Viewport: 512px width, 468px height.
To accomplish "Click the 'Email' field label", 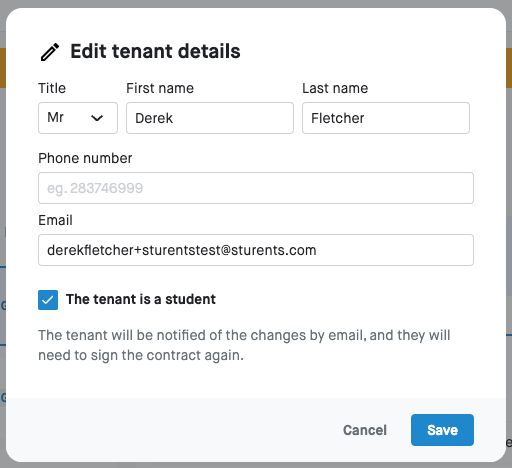I will (55, 220).
